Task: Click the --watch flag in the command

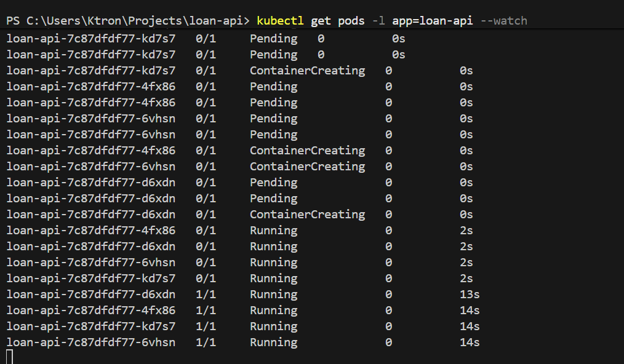Action: (x=503, y=21)
